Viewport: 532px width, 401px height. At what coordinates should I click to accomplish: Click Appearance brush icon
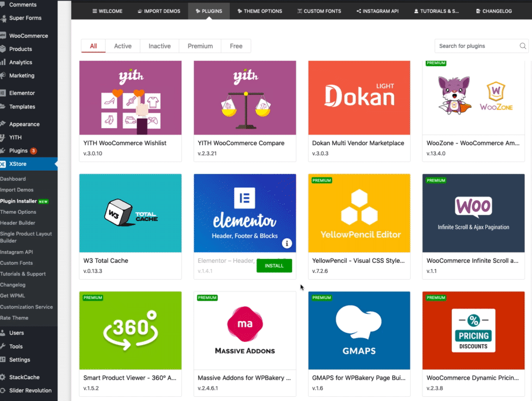pyautogui.click(x=3, y=124)
